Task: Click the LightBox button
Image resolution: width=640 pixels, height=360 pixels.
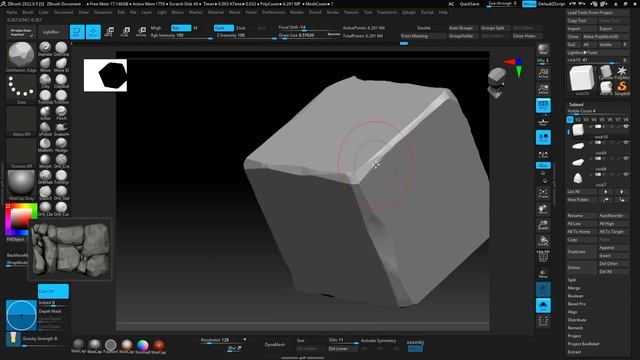Action: coord(51,32)
